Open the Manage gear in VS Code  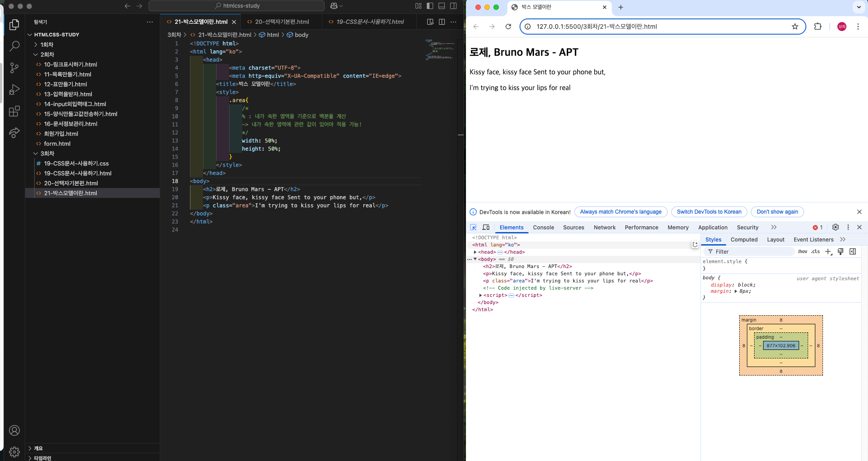[x=14, y=452]
